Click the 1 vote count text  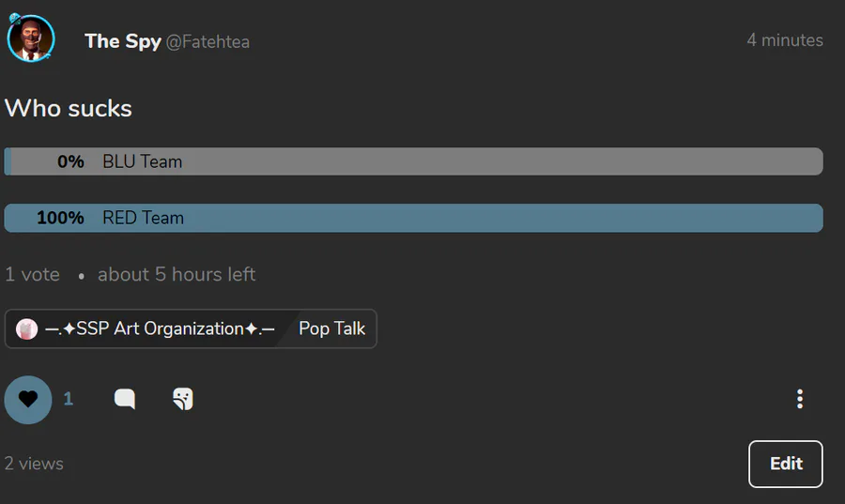pyautogui.click(x=32, y=275)
